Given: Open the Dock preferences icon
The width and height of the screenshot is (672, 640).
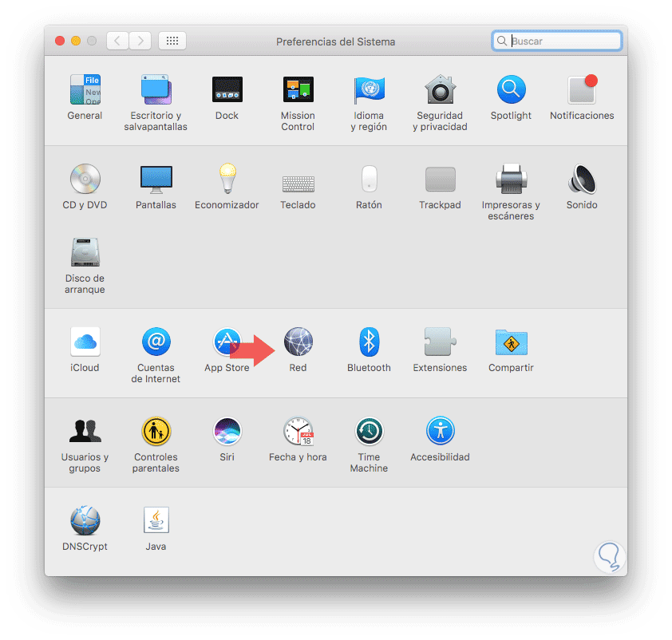Looking at the screenshot, I should coord(227,89).
